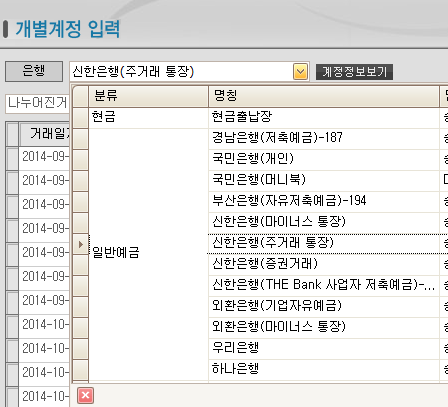Select 우리은행 account
Image resolution: width=448 pixels, height=407 pixels.
[324, 348]
